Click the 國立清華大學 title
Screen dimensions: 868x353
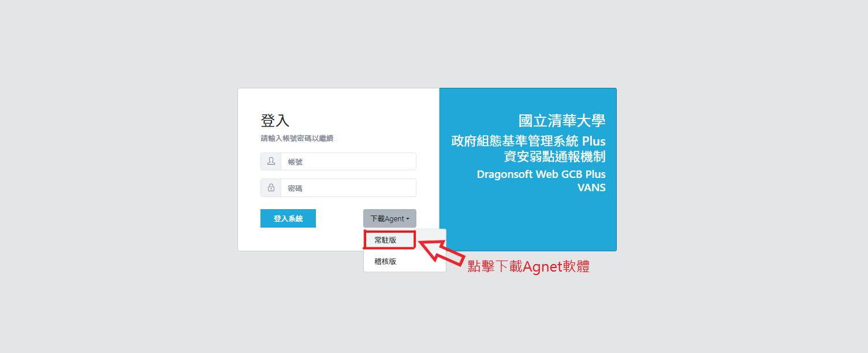click(x=562, y=121)
